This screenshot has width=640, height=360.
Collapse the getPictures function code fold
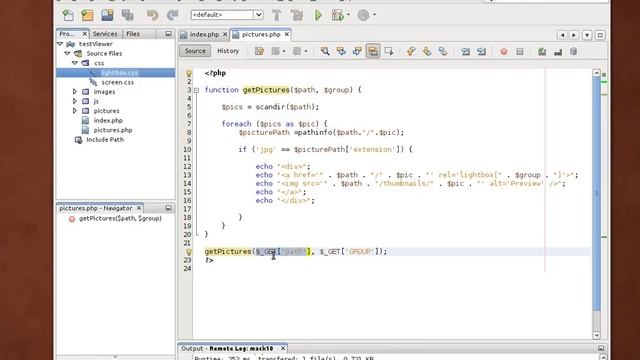tap(196, 90)
